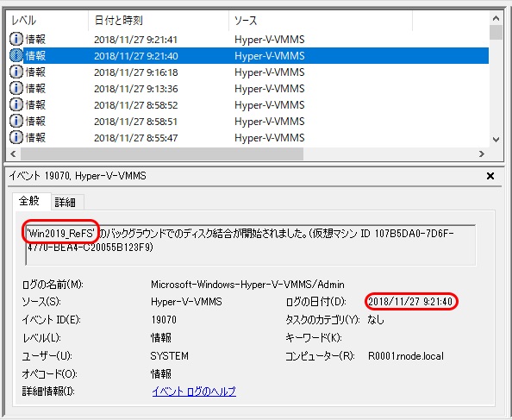Select the event dated 2018/11/27 9:13:36
Screen dimensions: 512x420
point(248,88)
